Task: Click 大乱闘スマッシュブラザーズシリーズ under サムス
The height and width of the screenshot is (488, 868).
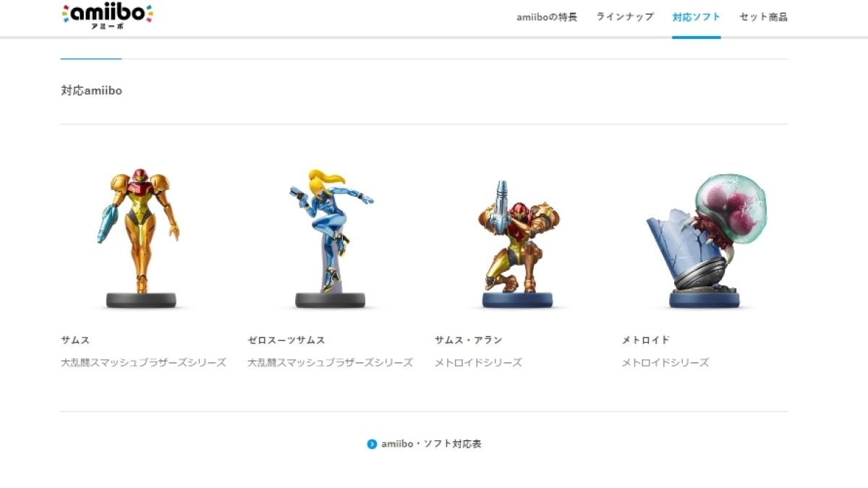Action: click(x=143, y=362)
